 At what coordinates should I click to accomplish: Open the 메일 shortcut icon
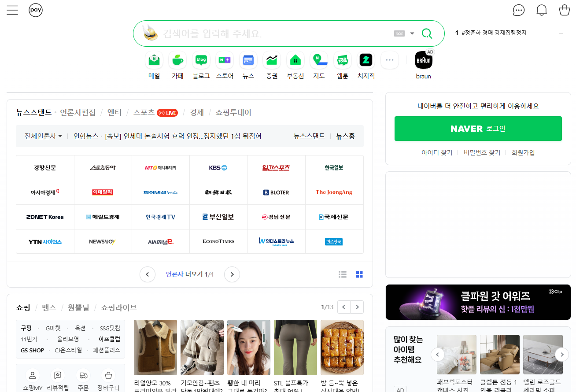tap(154, 60)
